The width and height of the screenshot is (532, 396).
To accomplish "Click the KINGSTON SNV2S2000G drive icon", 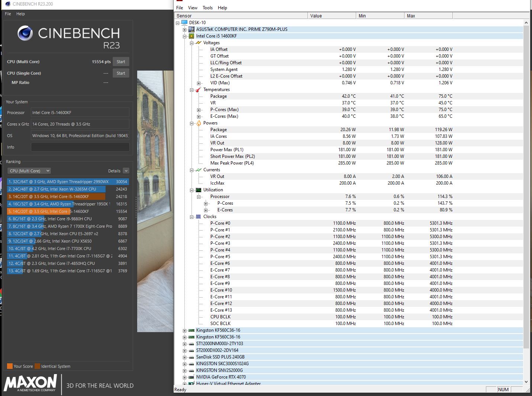I will (191, 370).
